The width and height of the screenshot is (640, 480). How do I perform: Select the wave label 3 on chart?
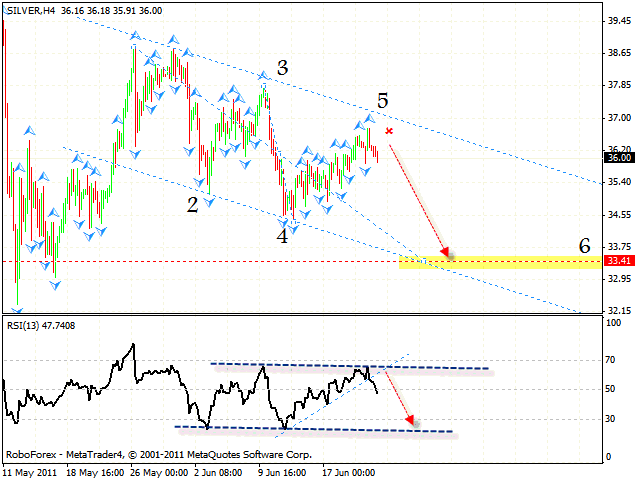283,68
